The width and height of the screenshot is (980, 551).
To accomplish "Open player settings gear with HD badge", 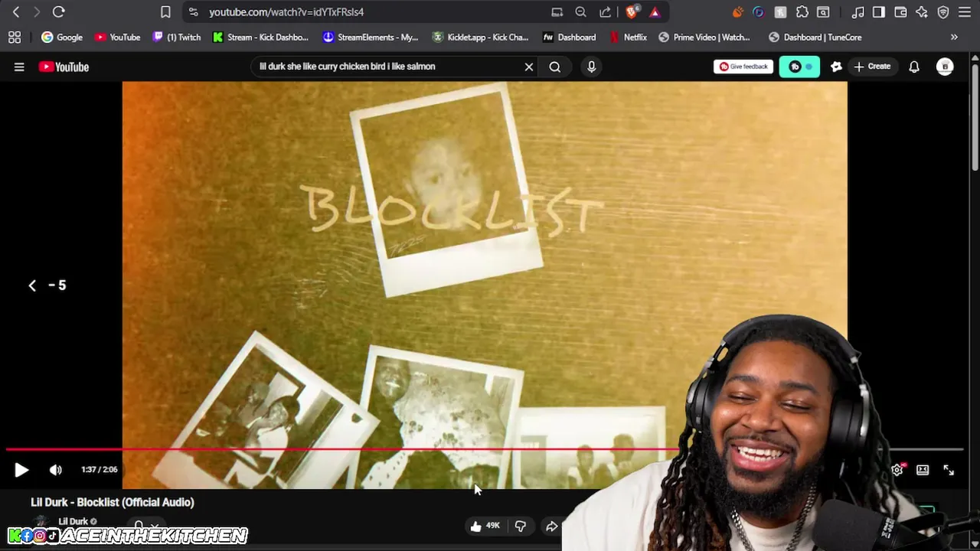I will pos(897,470).
